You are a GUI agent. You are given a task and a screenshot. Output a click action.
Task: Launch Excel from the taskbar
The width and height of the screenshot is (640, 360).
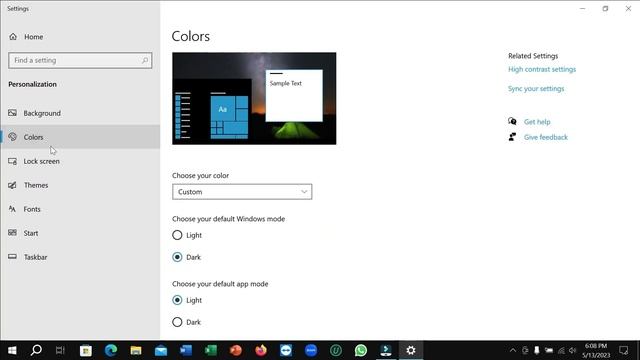click(211, 350)
